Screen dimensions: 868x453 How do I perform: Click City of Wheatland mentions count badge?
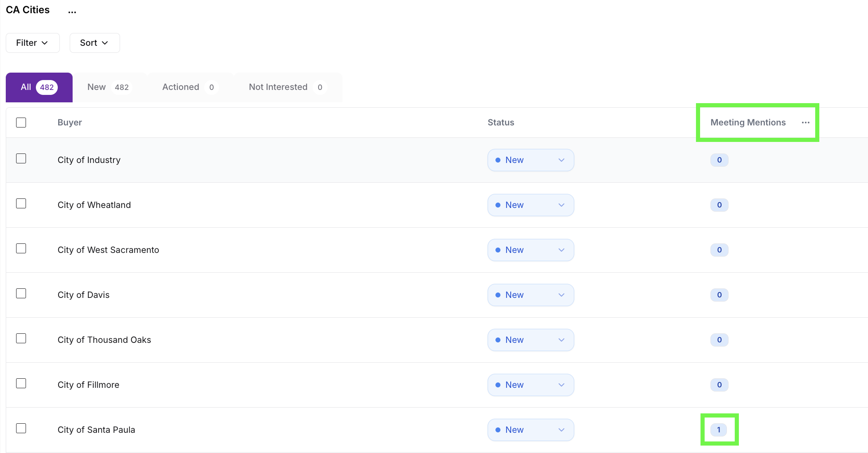click(719, 205)
